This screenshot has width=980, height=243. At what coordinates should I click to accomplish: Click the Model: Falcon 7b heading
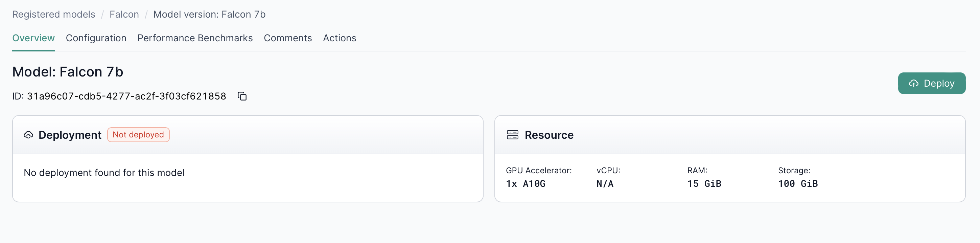68,72
